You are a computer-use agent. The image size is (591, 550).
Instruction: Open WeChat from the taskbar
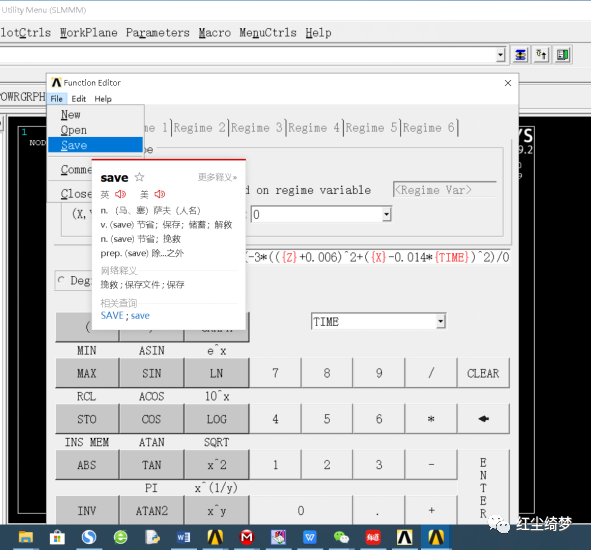[x=341, y=537]
